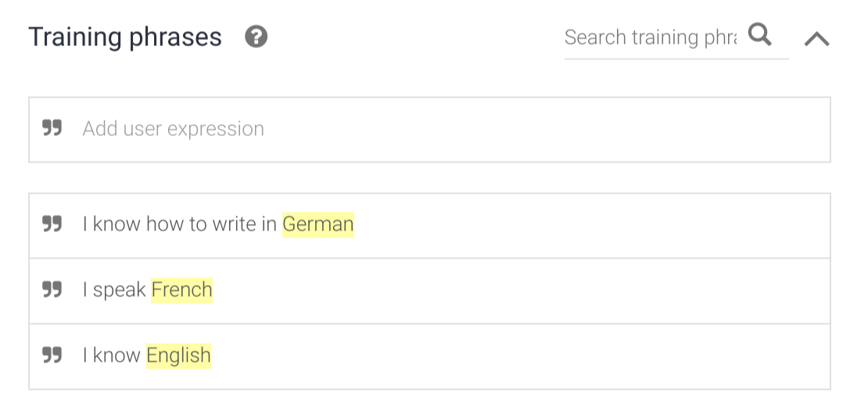The height and width of the screenshot is (414, 868).
Task: Focus the Search training phrases field
Action: (x=651, y=37)
